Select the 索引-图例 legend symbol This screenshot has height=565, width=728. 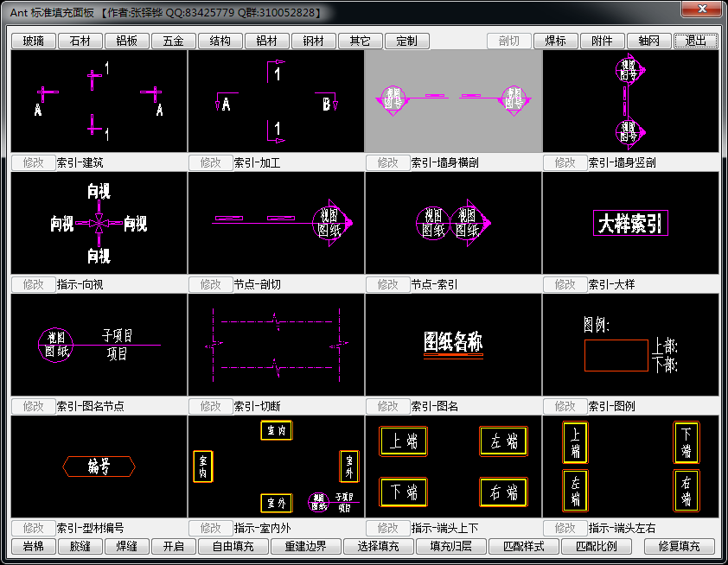tap(630, 346)
